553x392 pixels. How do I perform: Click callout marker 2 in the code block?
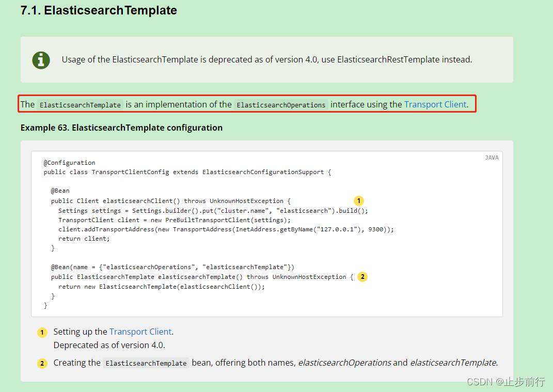tap(362, 277)
